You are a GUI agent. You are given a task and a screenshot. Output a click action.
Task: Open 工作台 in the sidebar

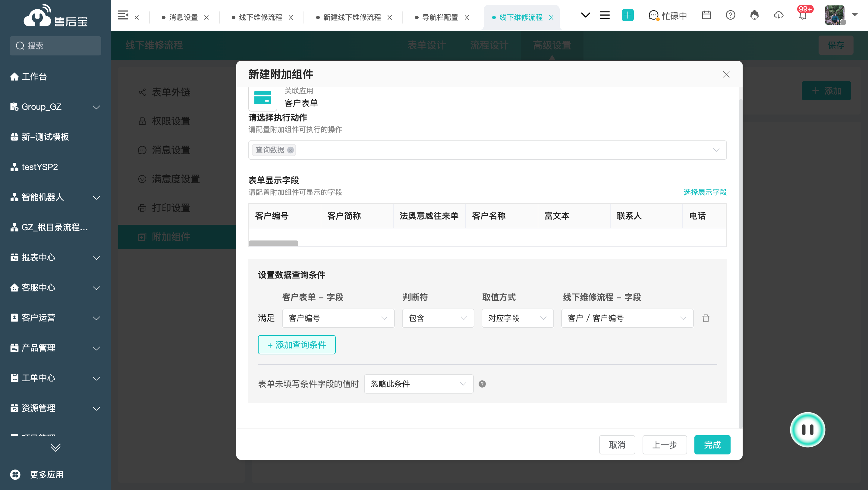tap(34, 77)
